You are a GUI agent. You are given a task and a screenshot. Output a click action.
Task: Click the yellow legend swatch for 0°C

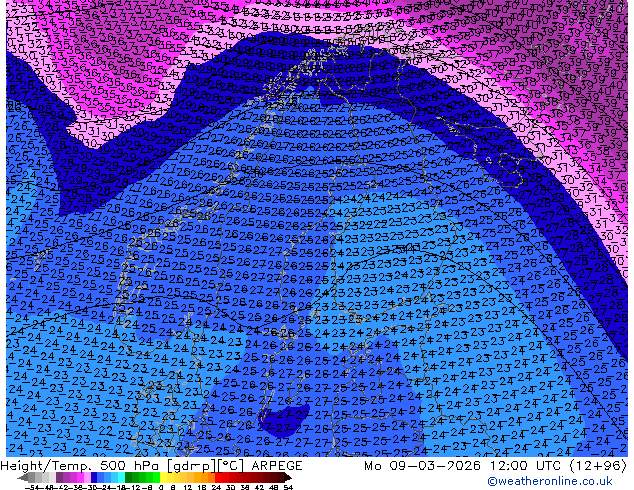[163, 478]
